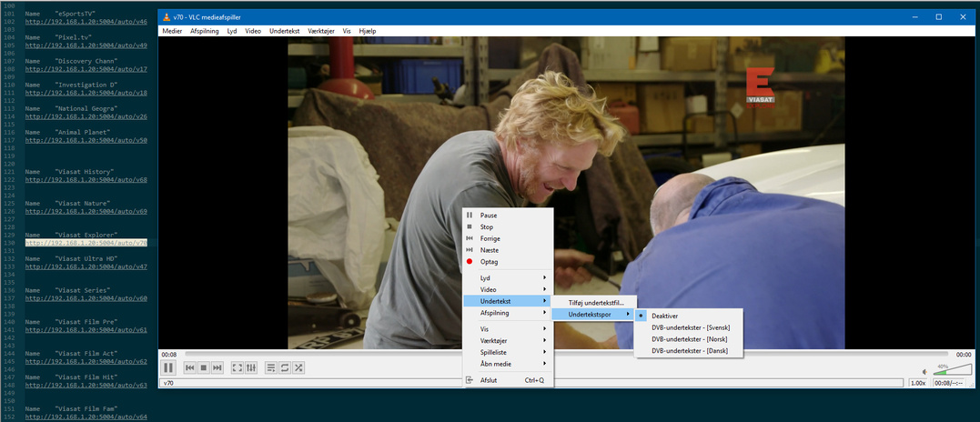
Task: Expand the Vis submenu in context menu
Action: click(x=508, y=329)
